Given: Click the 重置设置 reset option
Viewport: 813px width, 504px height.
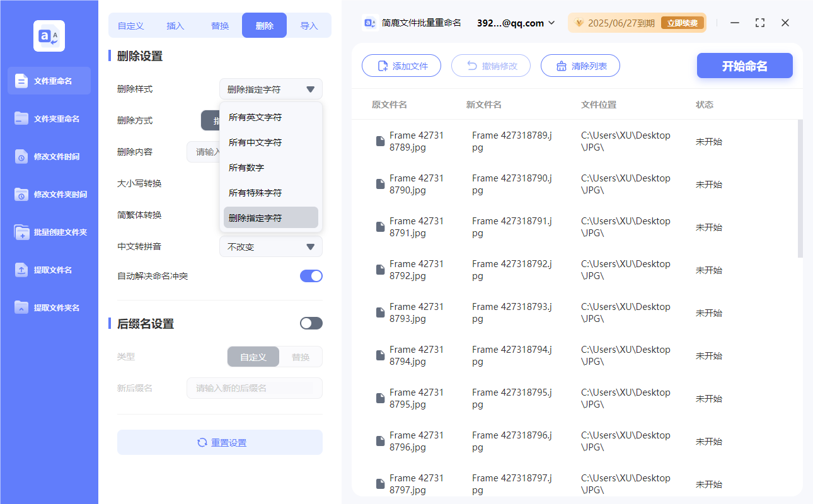Looking at the screenshot, I should click(x=219, y=442).
